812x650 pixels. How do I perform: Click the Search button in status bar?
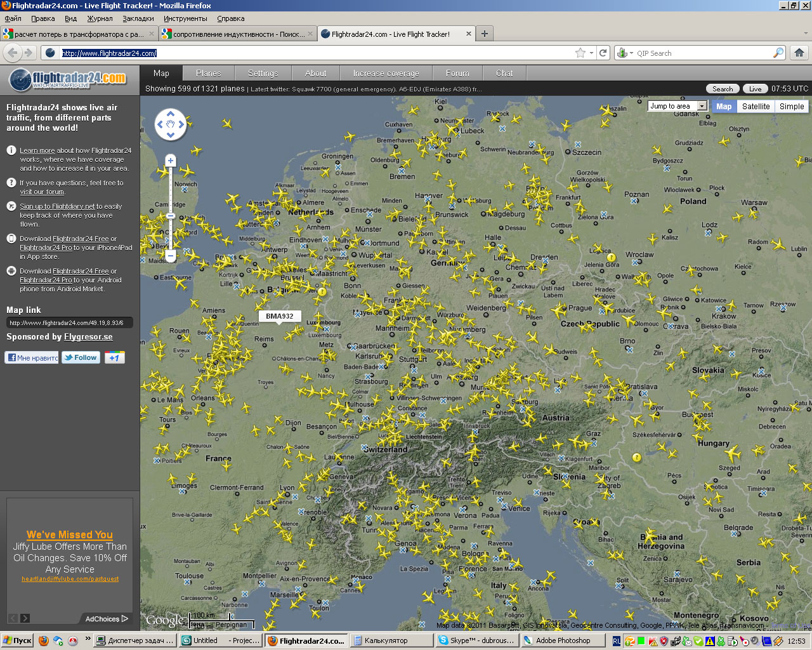point(723,89)
